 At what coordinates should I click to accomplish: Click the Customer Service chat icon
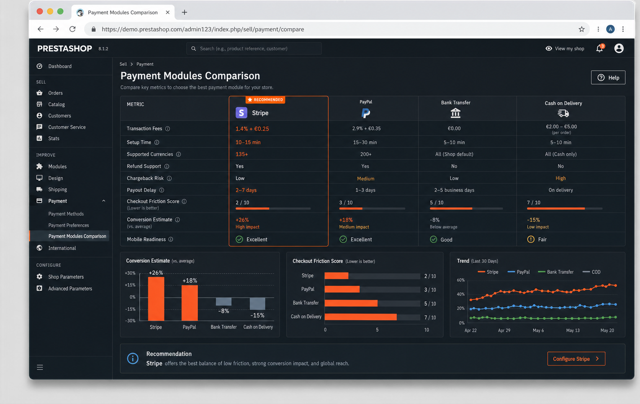pos(40,127)
